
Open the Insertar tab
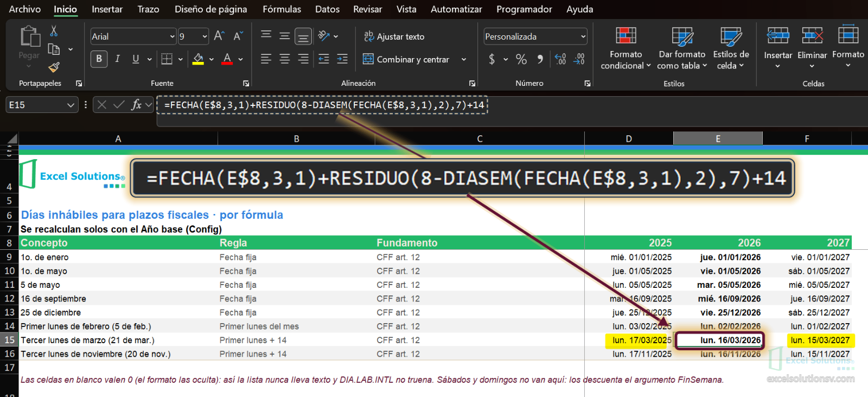pos(107,9)
